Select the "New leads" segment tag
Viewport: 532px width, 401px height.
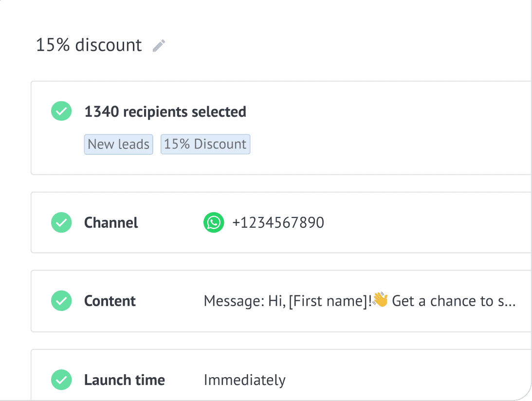[x=119, y=144]
